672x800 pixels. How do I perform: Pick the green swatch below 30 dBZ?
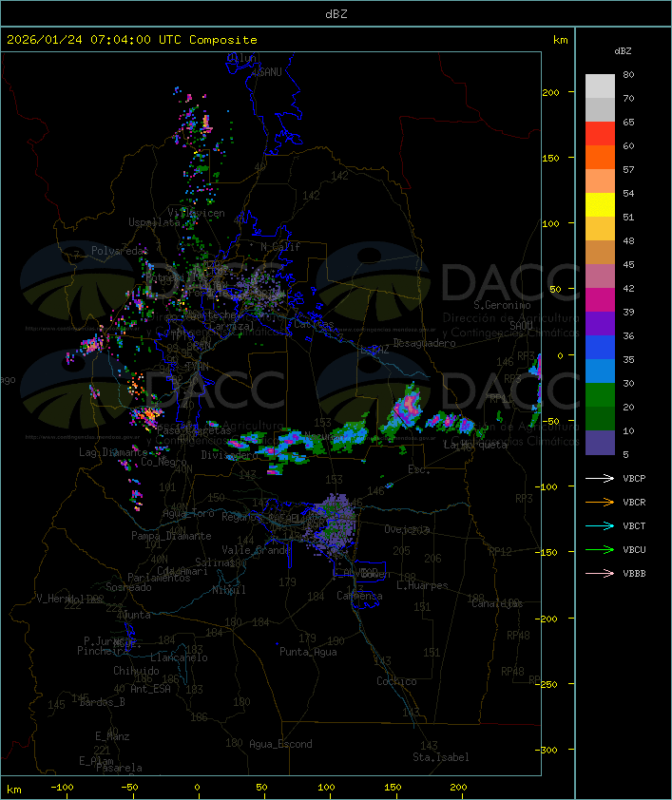(600, 395)
